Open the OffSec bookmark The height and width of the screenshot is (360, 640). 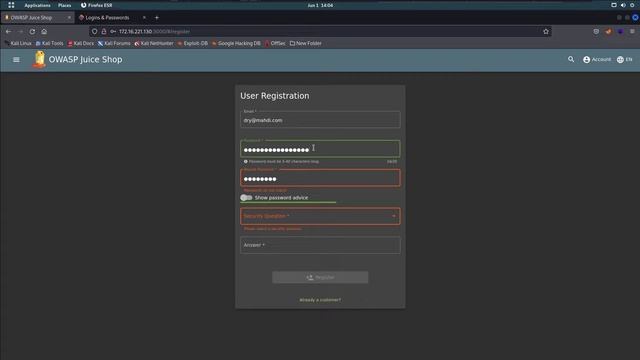pos(275,43)
